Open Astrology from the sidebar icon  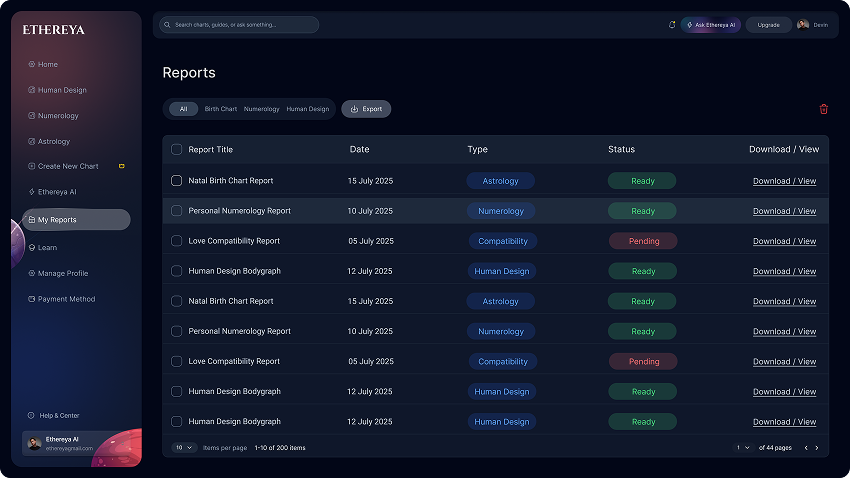(x=31, y=141)
